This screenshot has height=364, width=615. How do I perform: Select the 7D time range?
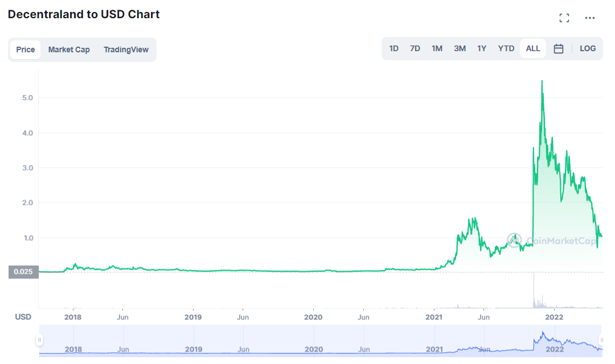click(x=415, y=48)
